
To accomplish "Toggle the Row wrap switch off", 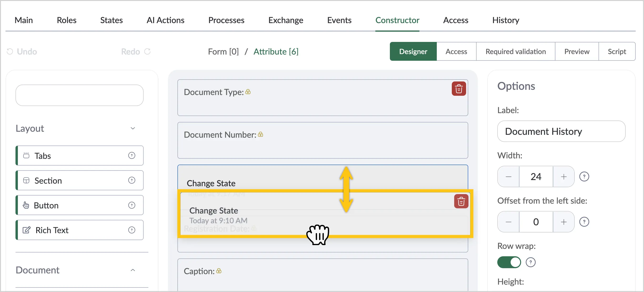I will (x=509, y=262).
